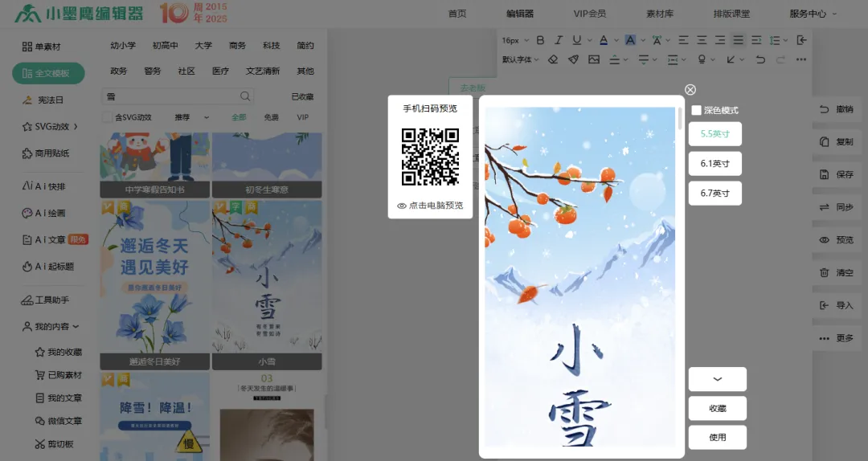Open 商用贴纸 in the left sidebar

[x=46, y=153]
